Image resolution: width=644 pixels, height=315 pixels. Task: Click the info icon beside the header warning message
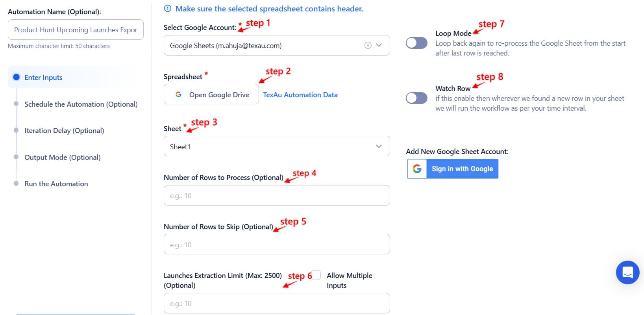168,8
